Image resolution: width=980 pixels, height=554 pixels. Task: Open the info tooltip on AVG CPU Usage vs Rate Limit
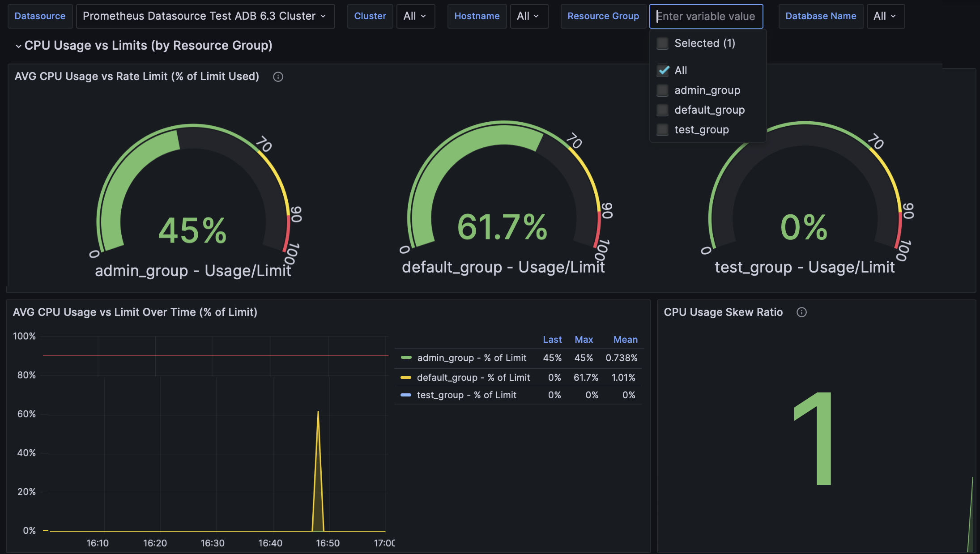pyautogui.click(x=278, y=77)
